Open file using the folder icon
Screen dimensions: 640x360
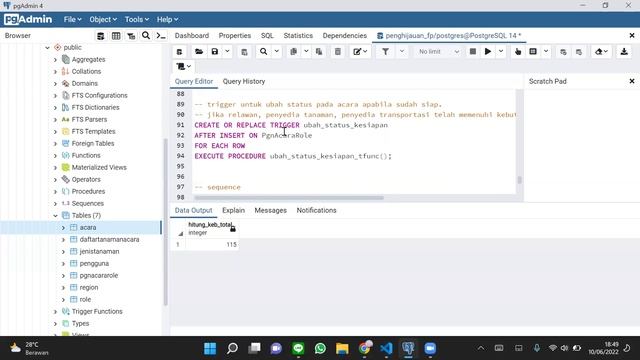click(x=199, y=52)
